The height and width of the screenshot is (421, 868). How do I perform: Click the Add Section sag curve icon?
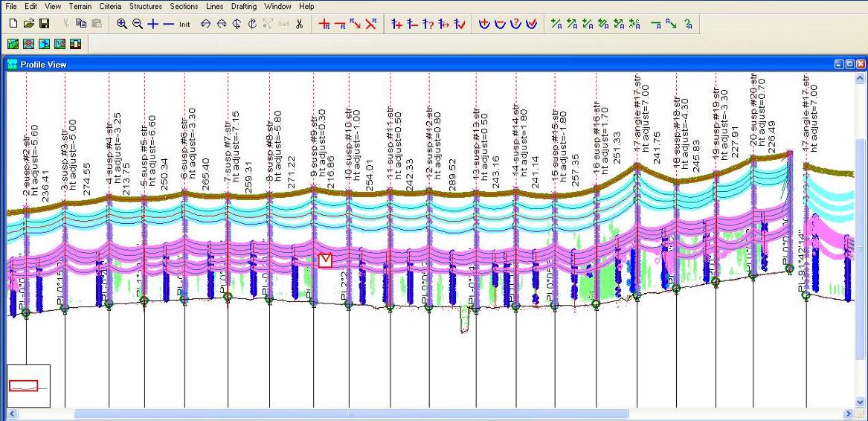pos(484,24)
